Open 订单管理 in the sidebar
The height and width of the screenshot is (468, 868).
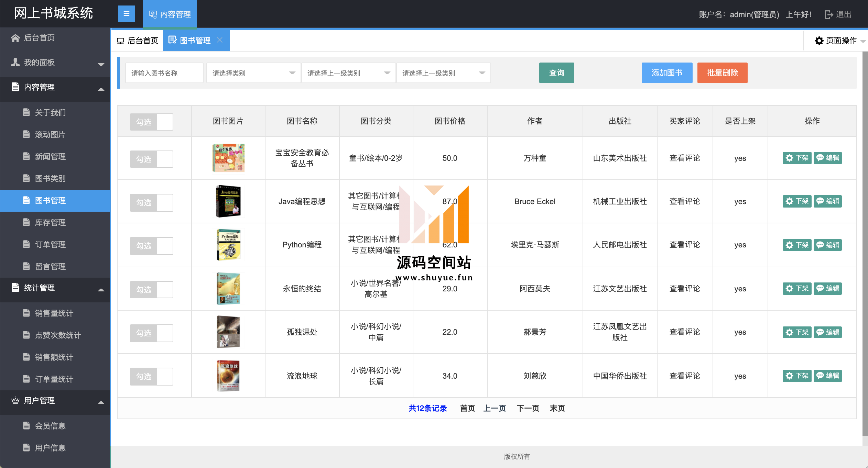pos(50,244)
